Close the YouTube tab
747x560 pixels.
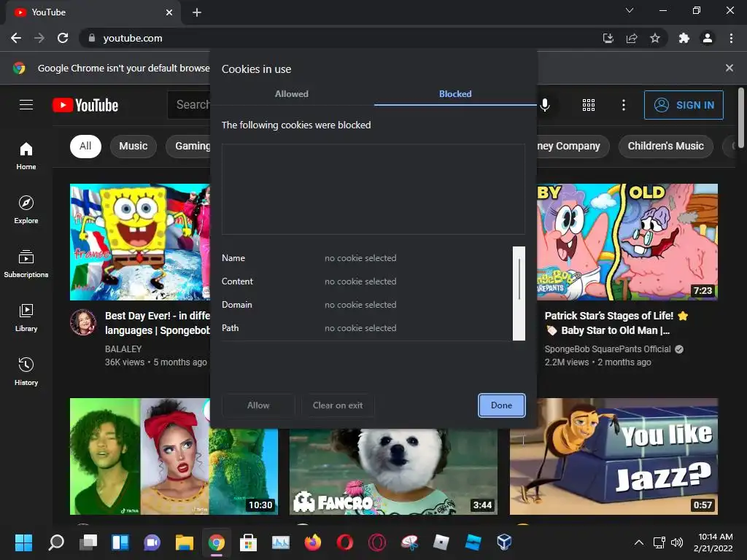pos(169,12)
